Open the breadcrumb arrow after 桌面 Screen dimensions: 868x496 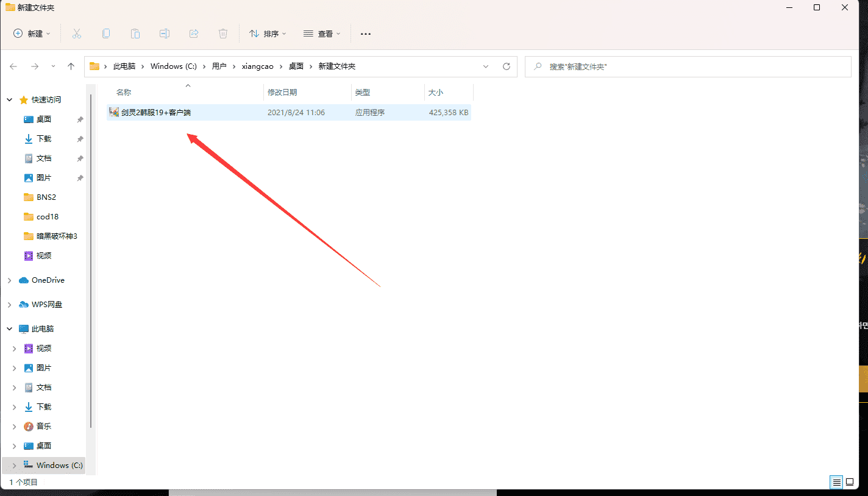311,66
